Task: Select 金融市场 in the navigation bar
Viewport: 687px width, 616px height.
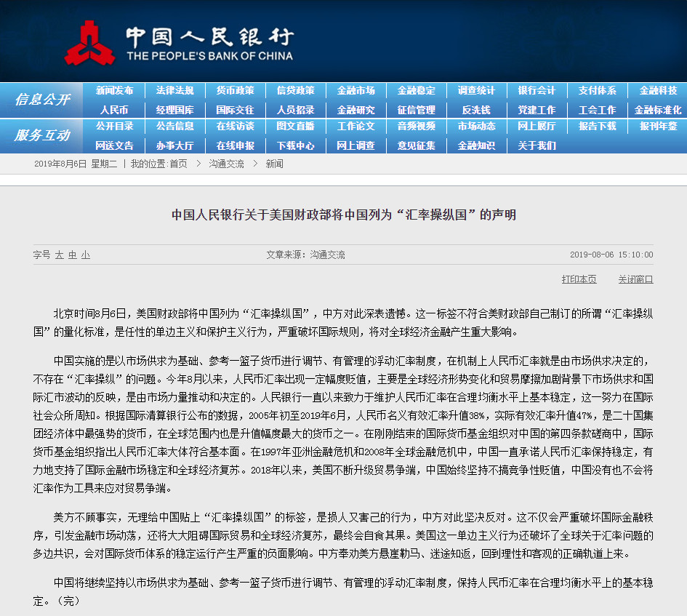Action: (355, 91)
